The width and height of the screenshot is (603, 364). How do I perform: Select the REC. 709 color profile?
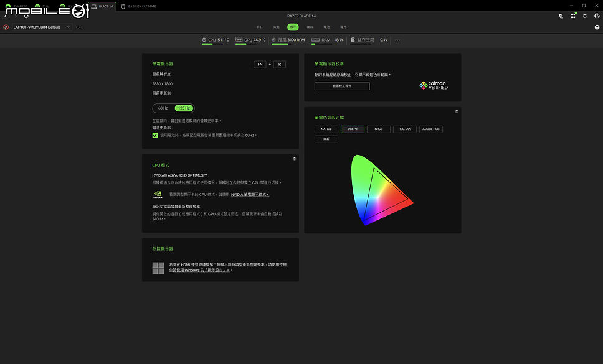tap(404, 129)
